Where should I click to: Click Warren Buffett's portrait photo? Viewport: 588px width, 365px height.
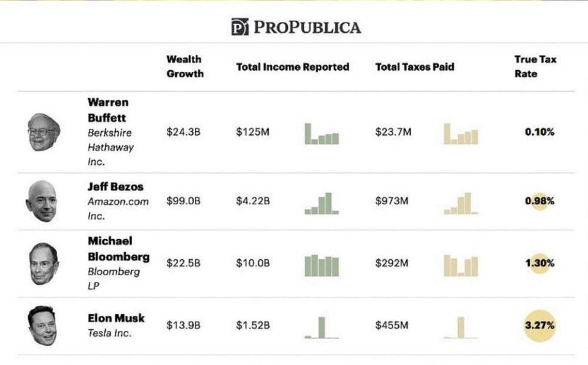pos(44,132)
